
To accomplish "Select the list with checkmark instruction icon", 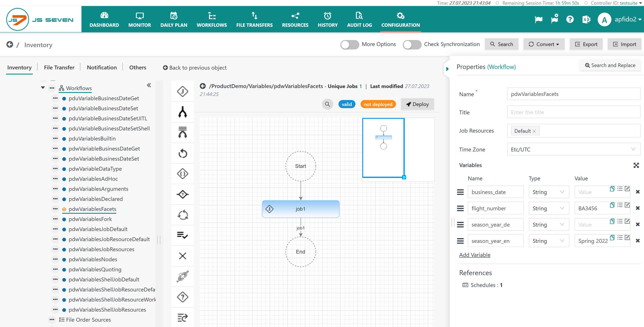I will (182, 235).
